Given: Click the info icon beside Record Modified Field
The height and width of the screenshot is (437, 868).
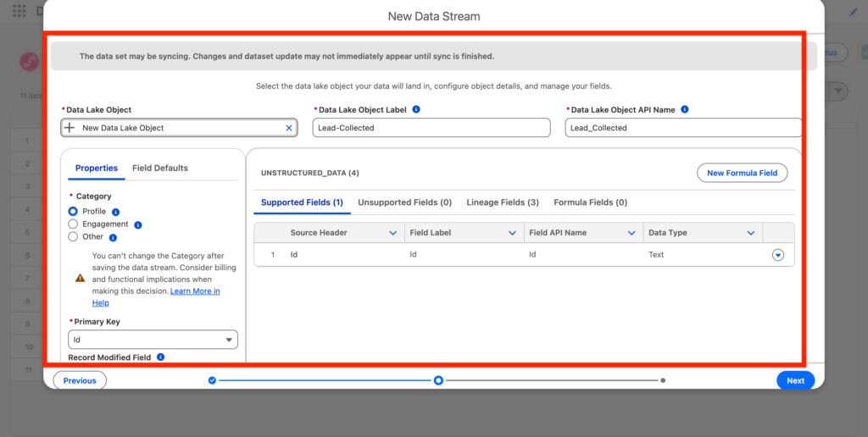Looking at the screenshot, I should pos(160,357).
